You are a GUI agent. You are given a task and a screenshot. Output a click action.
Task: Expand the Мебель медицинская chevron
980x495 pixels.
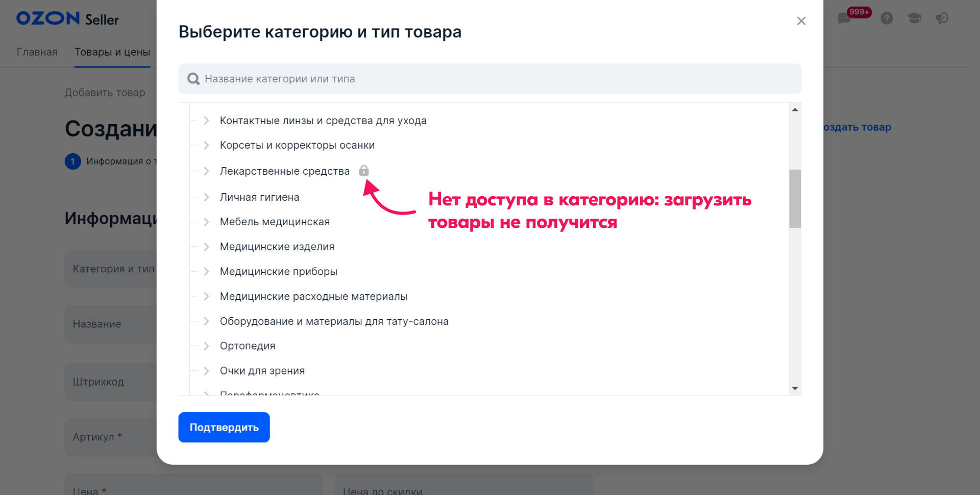(x=206, y=222)
